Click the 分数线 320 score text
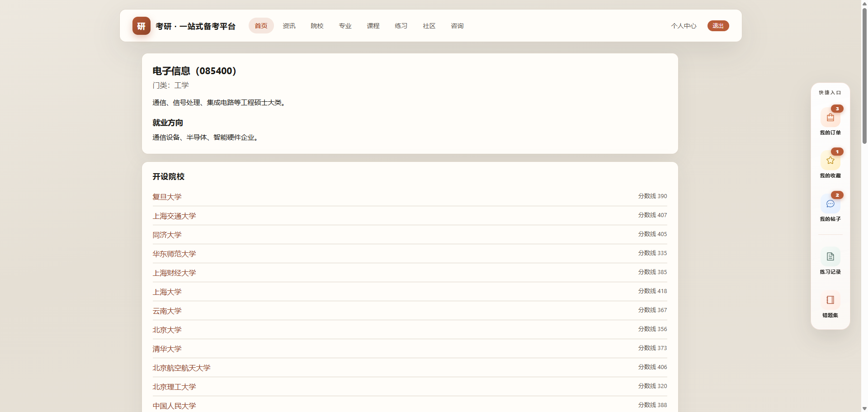The width and height of the screenshot is (868, 412). tap(652, 386)
